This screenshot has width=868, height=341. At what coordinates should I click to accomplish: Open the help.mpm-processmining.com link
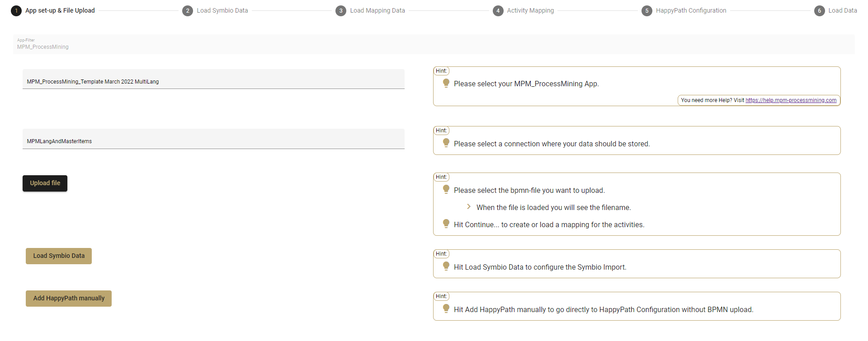pyautogui.click(x=791, y=100)
